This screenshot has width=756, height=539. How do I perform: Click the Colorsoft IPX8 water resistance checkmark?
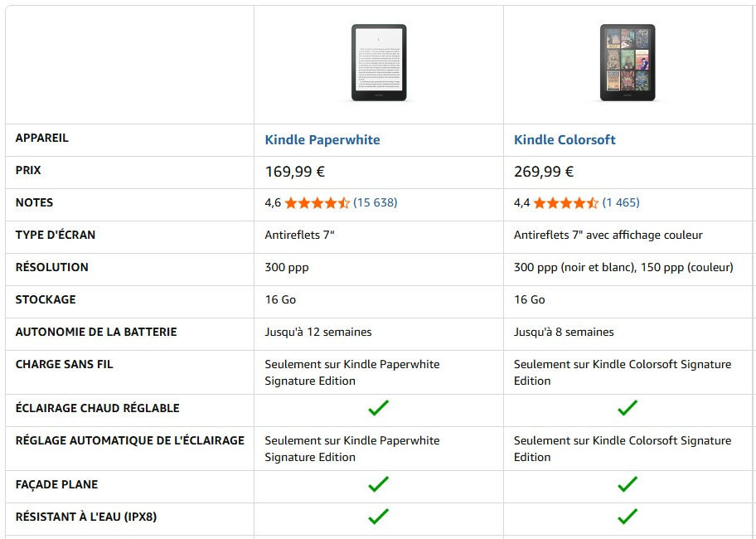tap(628, 517)
